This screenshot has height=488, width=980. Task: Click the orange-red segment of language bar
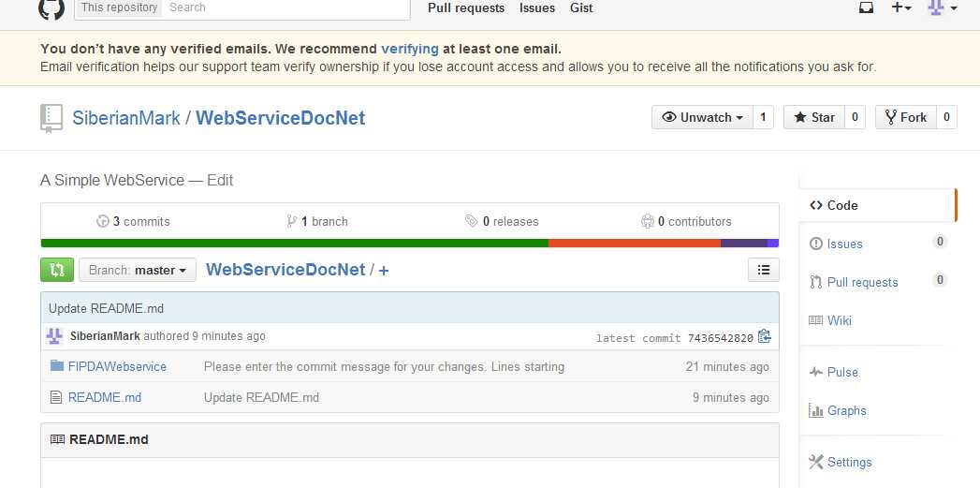[635, 243]
